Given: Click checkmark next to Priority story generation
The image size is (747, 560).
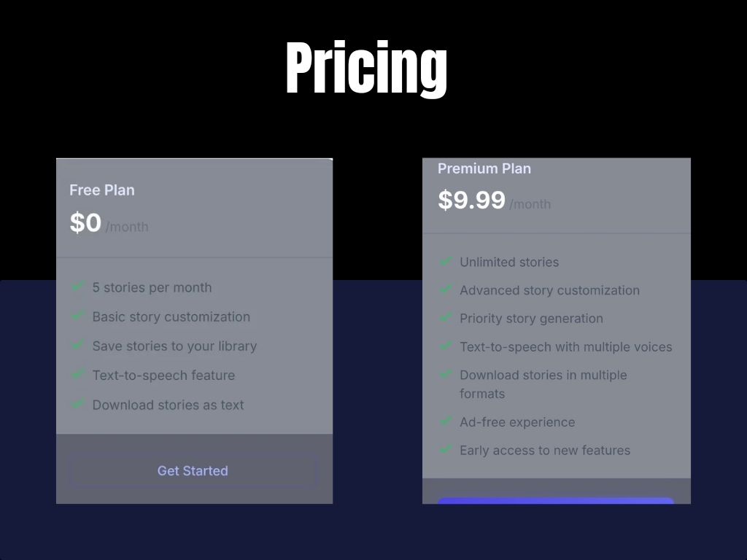Looking at the screenshot, I should [446, 318].
